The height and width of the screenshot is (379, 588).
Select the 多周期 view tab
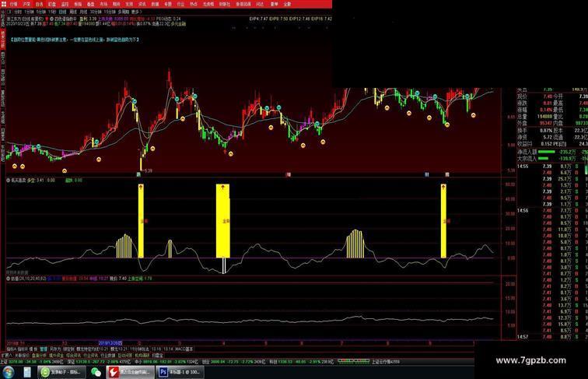point(123,12)
